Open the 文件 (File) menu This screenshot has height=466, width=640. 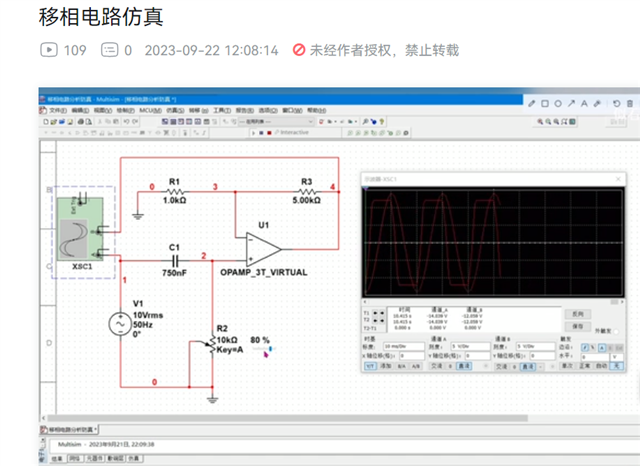point(57,111)
